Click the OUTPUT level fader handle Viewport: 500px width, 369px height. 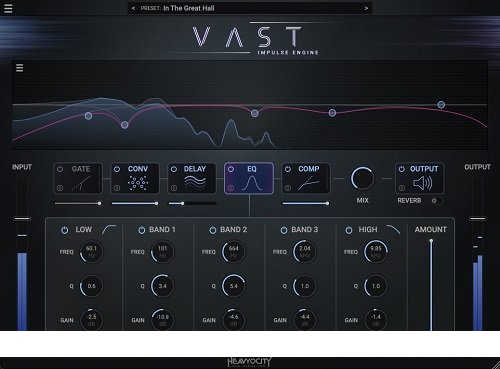[478, 219]
